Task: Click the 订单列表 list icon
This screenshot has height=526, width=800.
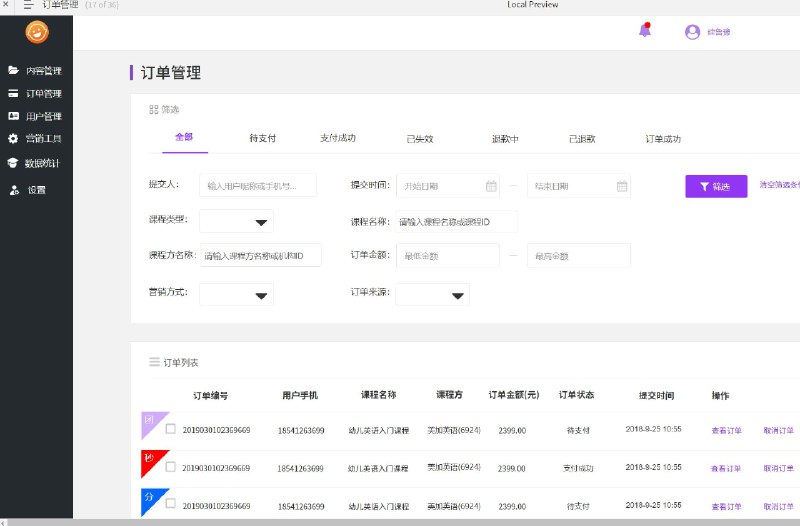Action: 154,362
